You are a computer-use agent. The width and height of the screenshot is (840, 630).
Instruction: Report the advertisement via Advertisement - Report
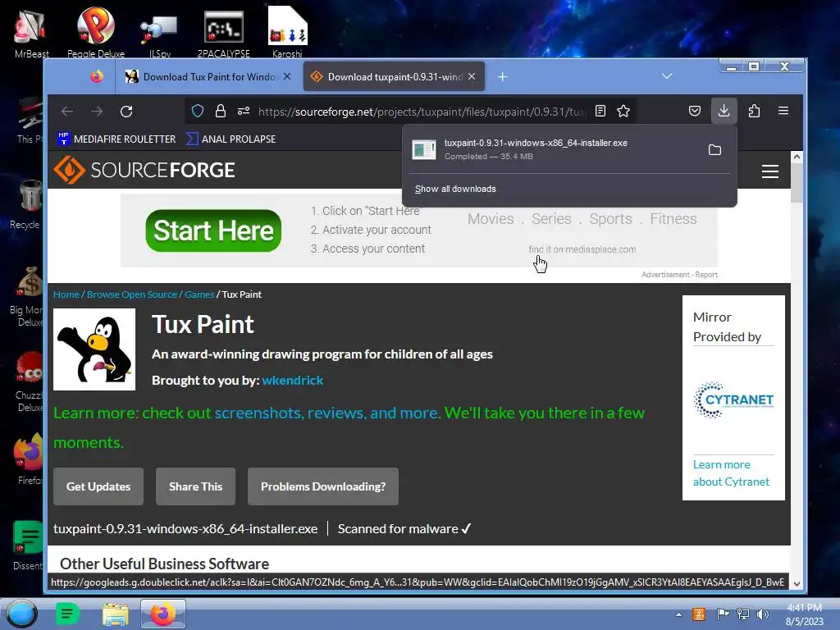tap(679, 274)
